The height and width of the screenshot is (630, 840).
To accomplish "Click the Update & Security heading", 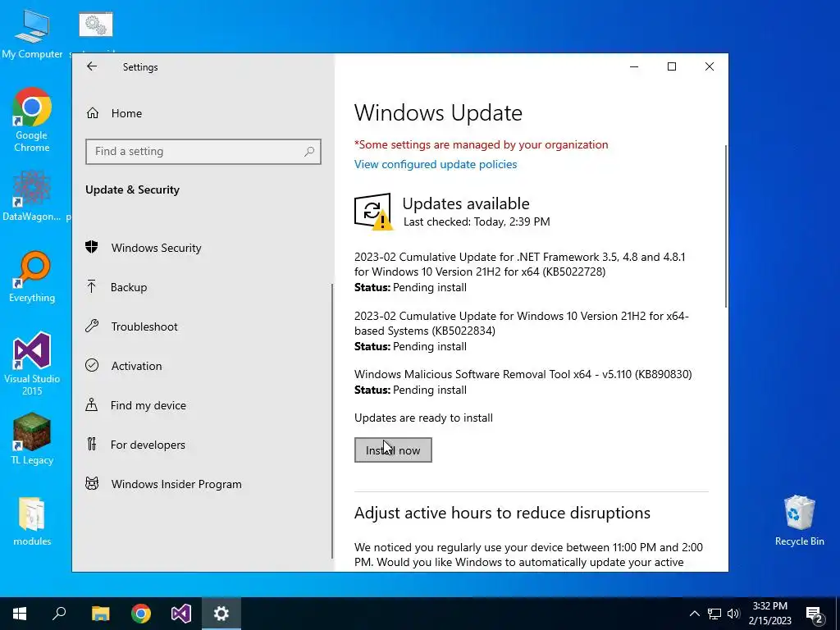I will 132,189.
